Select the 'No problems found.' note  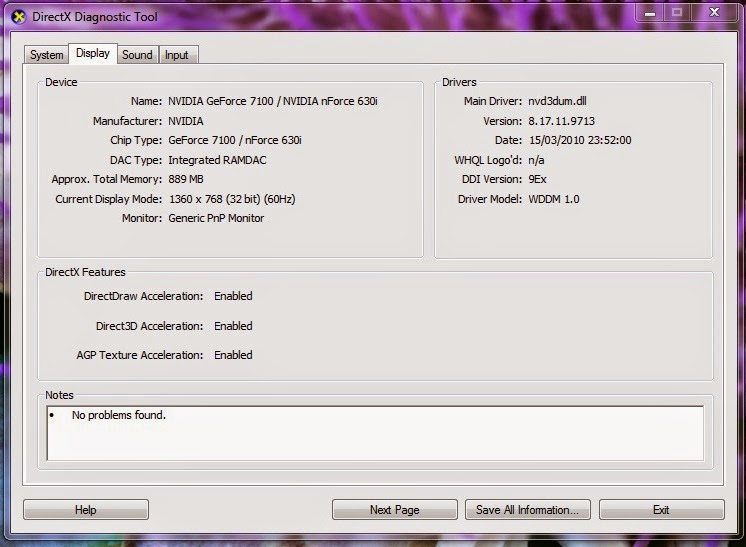[x=119, y=415]
